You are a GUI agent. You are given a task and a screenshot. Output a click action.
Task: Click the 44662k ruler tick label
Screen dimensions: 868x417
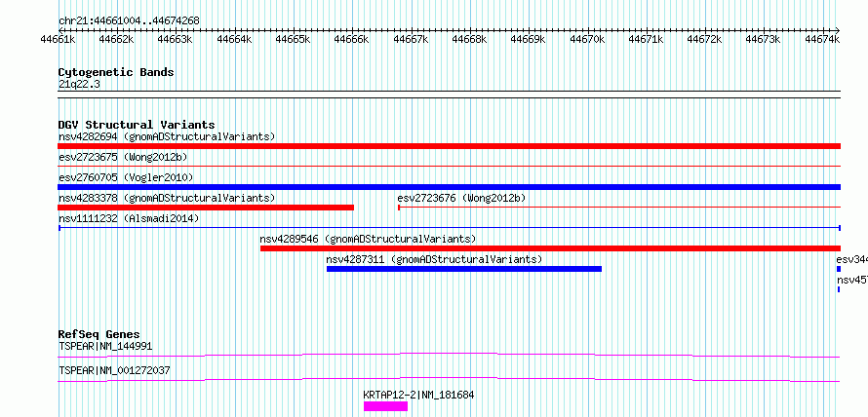click(x=116, y=39)
